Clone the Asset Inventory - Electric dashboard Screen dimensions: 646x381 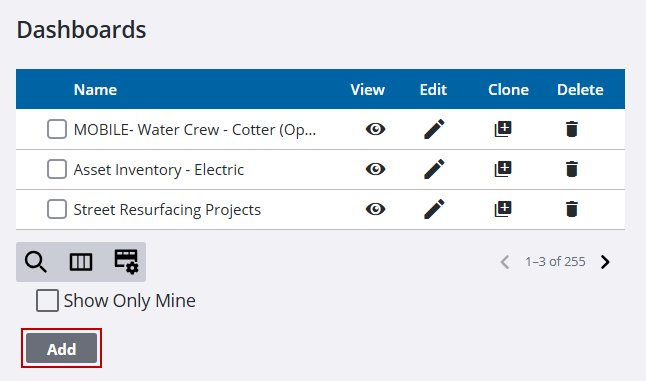point(503,169)
